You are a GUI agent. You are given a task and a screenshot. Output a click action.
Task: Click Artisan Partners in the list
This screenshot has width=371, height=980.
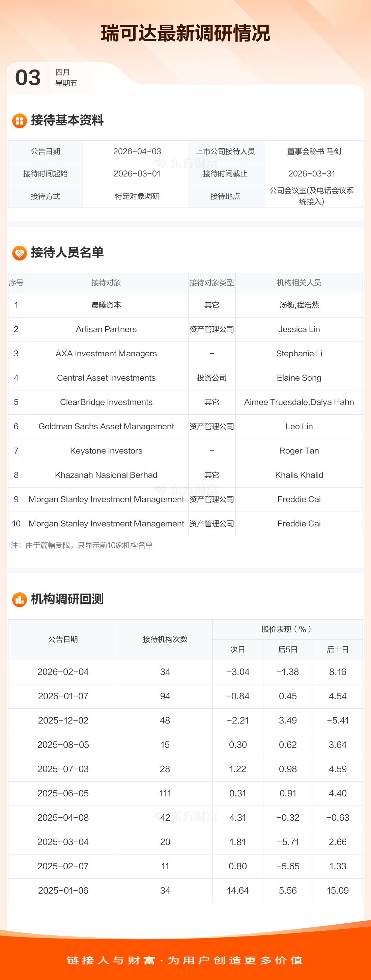point(106,329)
